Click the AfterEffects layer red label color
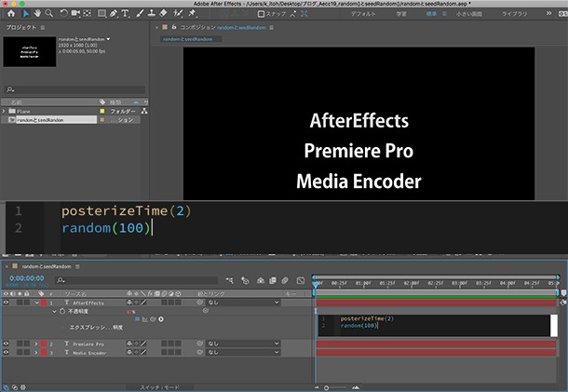This screenshot has width=568, height=392. coord(44,303)
